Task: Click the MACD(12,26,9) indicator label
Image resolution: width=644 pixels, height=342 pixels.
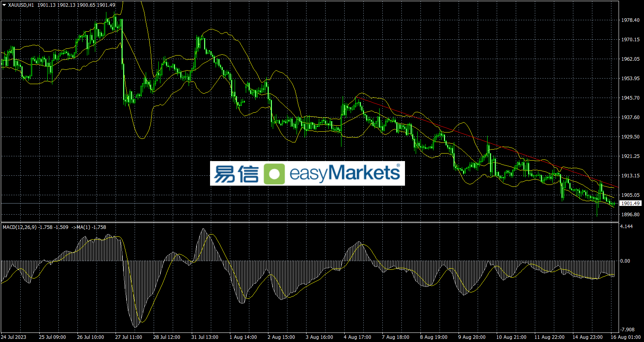Action: 20,227
